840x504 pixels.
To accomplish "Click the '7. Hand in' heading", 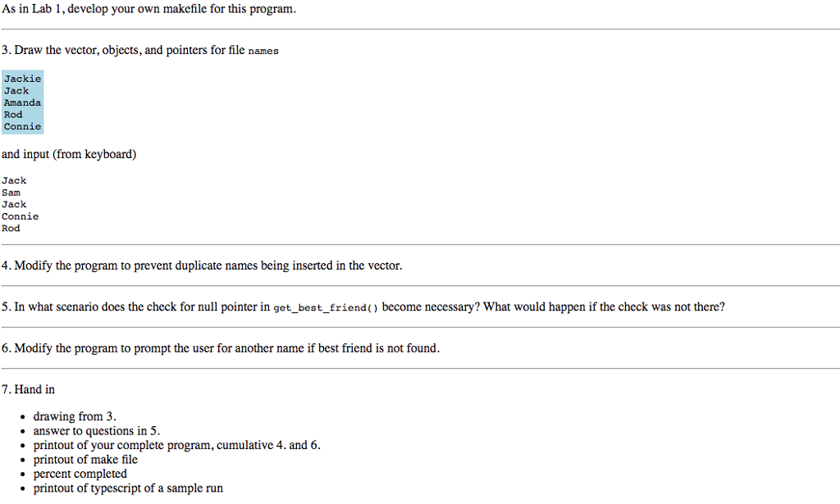I will click(28, 389).
